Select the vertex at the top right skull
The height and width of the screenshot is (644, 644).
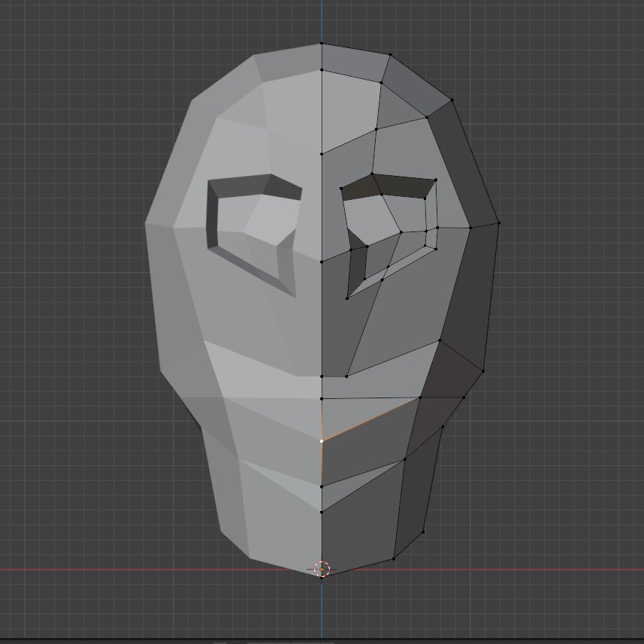[390, 53]
